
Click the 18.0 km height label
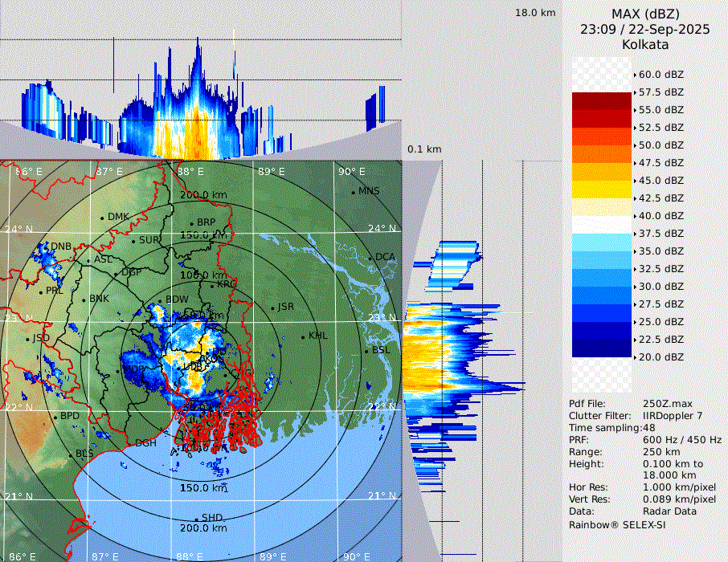coord(535,13)
